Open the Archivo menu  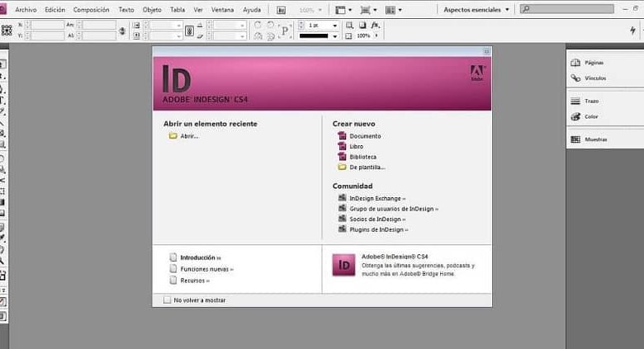26,9
